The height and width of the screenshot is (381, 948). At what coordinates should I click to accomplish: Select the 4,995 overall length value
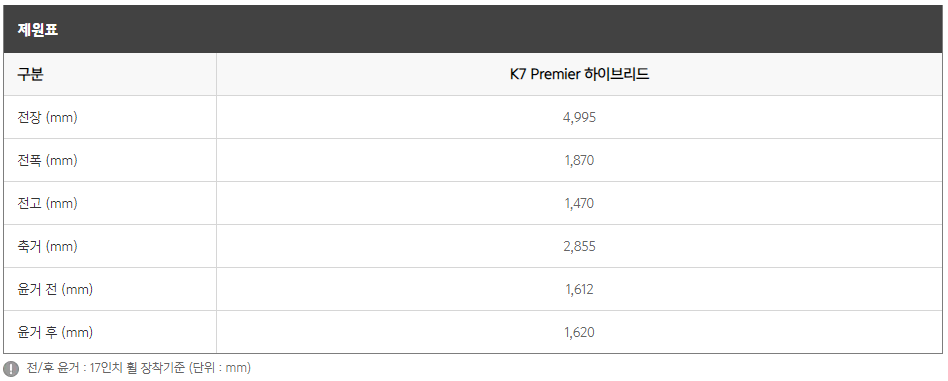point(579,117)
